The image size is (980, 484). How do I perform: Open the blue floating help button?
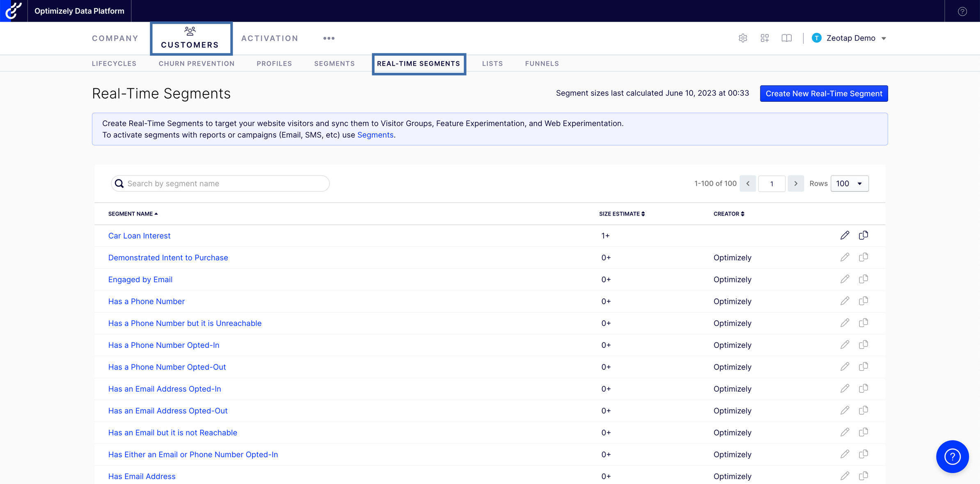952,456
